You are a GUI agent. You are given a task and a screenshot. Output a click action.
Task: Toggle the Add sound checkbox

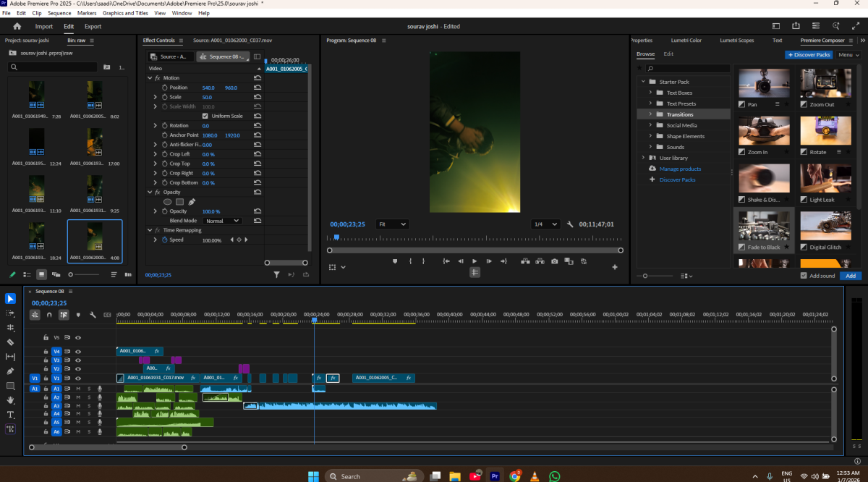pos(804,276)
